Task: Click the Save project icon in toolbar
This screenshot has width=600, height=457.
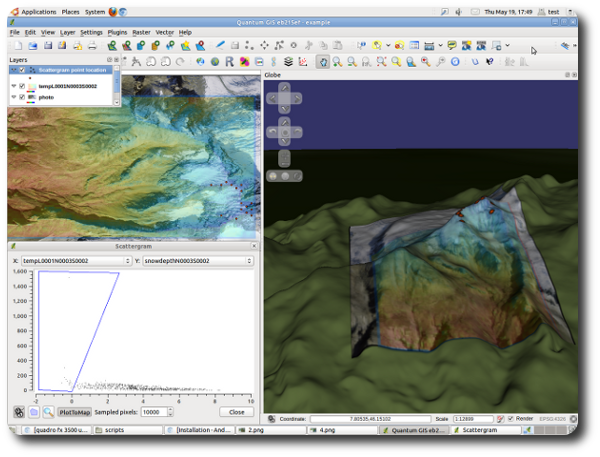Action: click(47, 46)
